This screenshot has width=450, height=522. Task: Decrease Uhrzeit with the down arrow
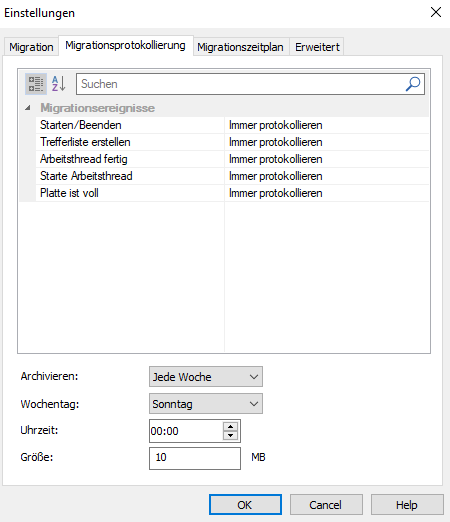pyautogui.click(x=230, y=435)
